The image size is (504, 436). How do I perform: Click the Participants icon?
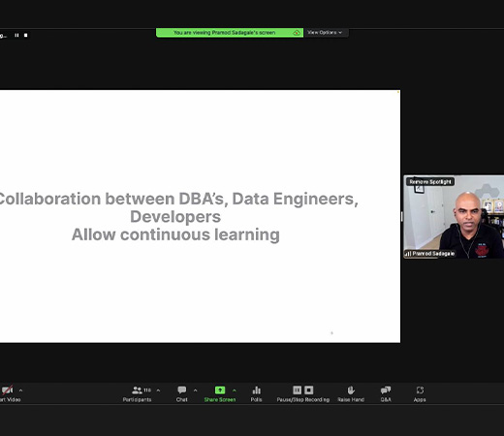point(137,390)
